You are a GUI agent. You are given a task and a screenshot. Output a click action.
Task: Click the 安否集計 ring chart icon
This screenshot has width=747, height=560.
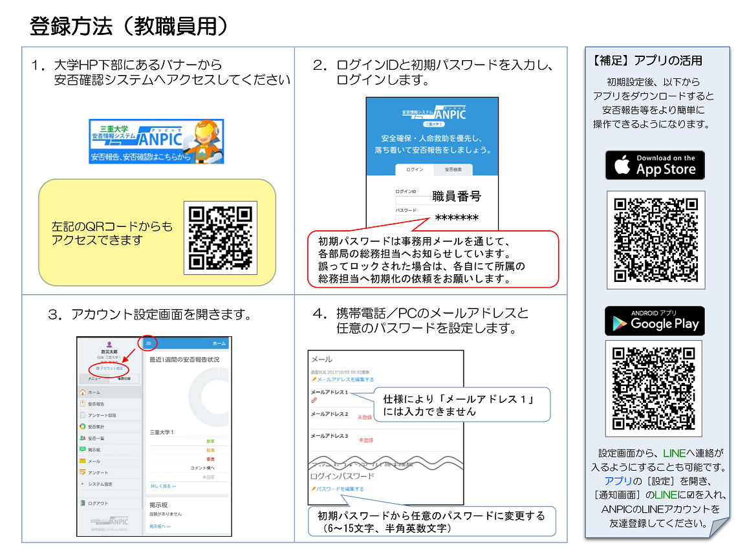(82, 427)
